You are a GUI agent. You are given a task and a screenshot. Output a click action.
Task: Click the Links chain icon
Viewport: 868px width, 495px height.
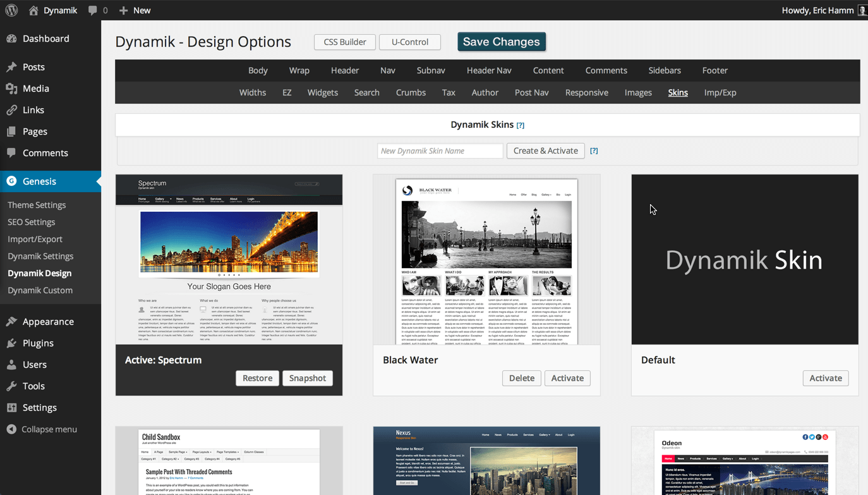pos(11,110)
